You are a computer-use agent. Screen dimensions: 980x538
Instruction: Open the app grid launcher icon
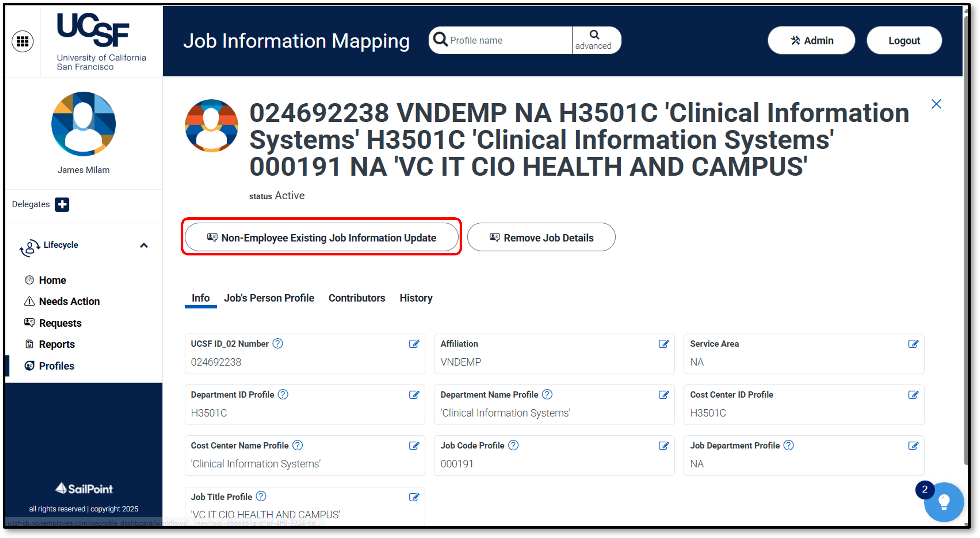[22, 41]
